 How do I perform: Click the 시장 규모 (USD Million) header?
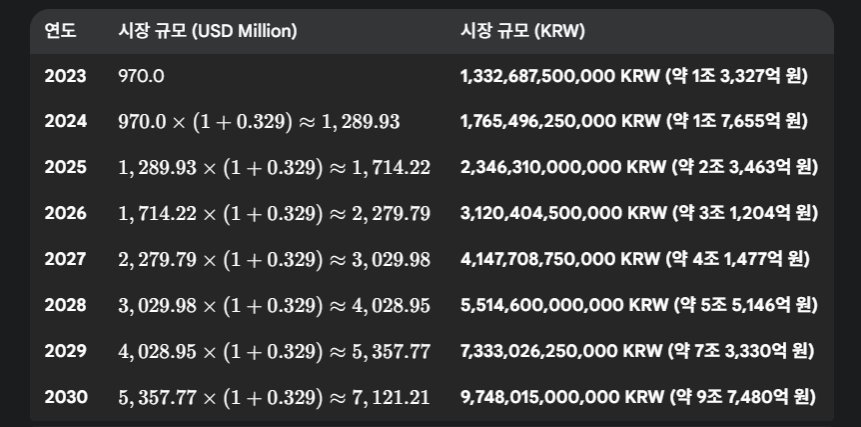point(207,31)
